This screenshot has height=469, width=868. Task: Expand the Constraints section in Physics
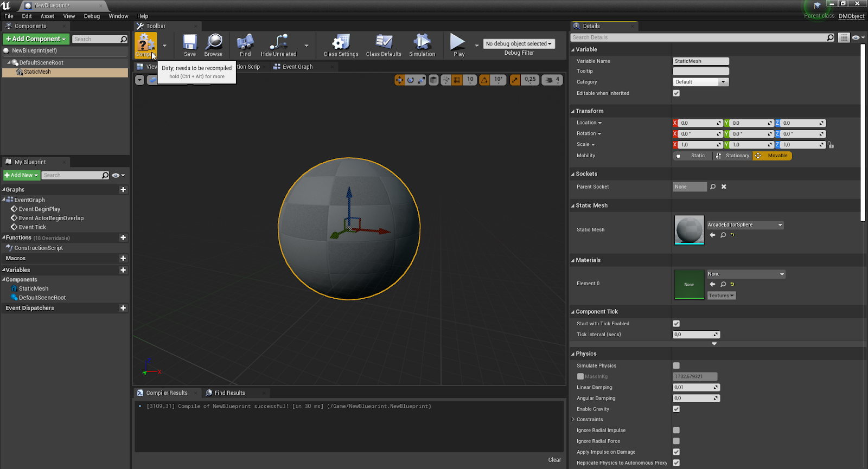tap(573, 420)
